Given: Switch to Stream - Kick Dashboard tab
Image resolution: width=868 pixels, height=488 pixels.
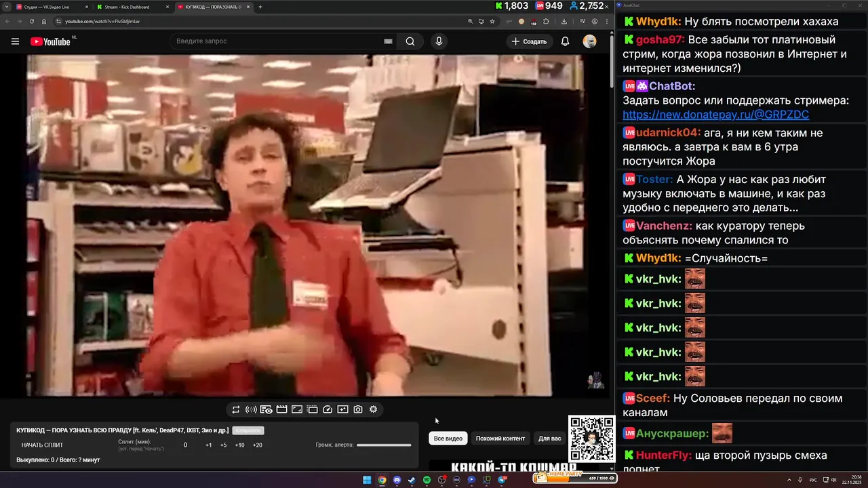Looking at the screenshot, I should point(132,7).
